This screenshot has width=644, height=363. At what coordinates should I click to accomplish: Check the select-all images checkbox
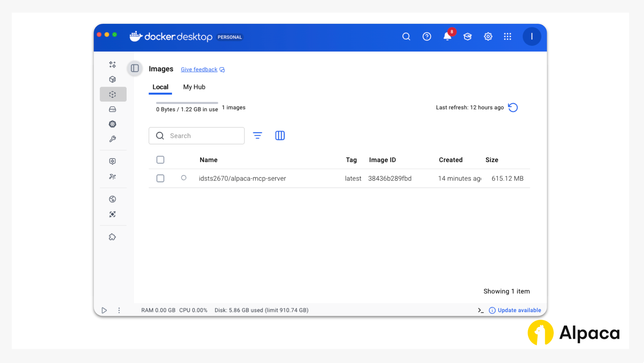tap(160, 160)
